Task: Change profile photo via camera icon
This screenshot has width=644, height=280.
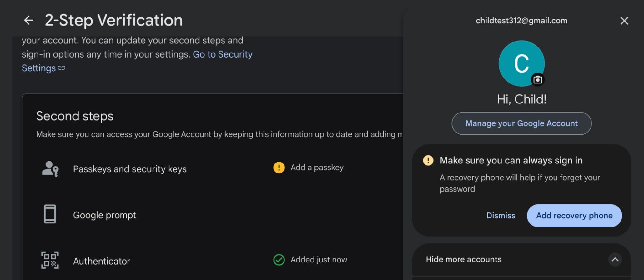Action: click(538, 80)
